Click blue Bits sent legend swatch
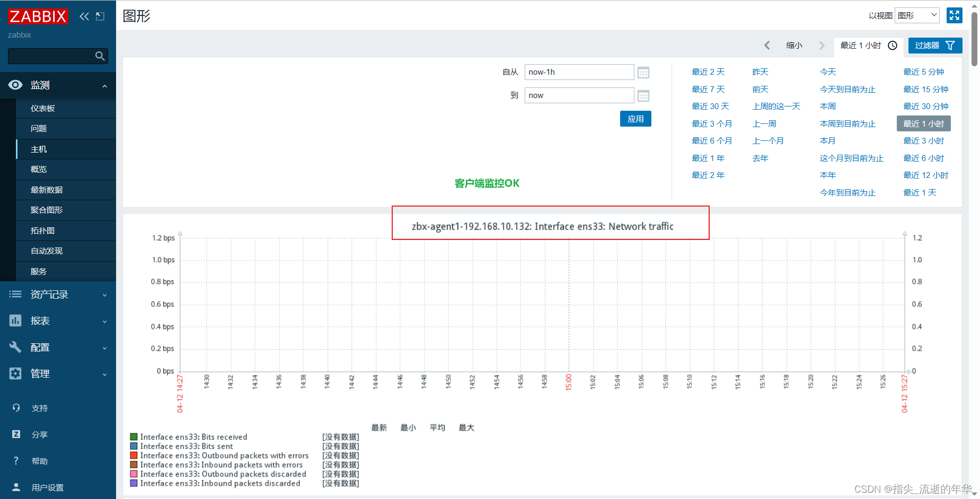This screenshot has width=980, height=499. [x=134, y=447]
